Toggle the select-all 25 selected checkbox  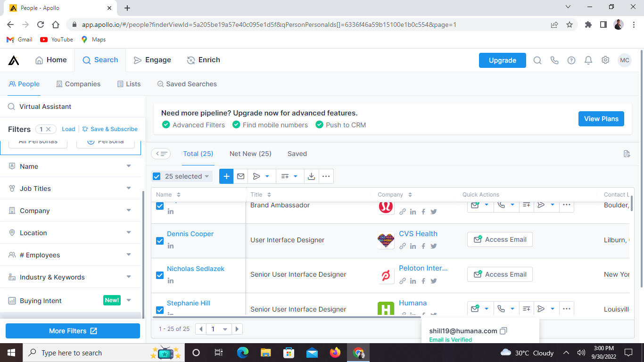tap(157, 176)
